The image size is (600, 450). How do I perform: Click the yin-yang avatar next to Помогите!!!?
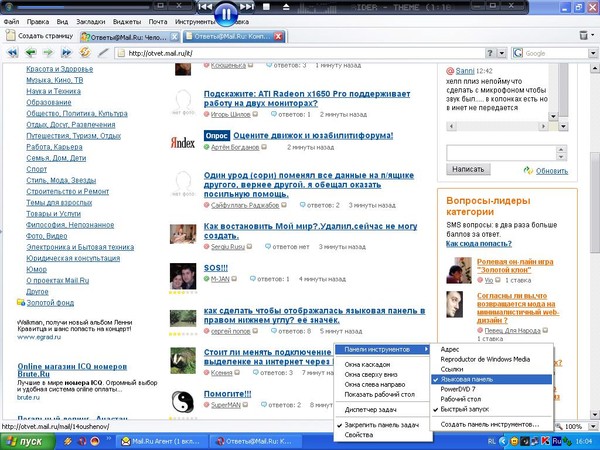(x=183, y=402)
